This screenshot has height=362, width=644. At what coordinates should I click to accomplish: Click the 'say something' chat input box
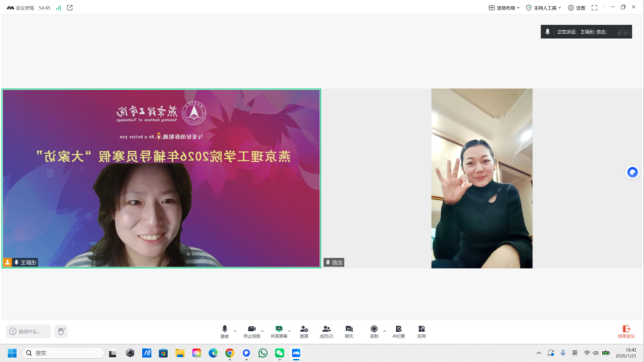tap(29, 331)
